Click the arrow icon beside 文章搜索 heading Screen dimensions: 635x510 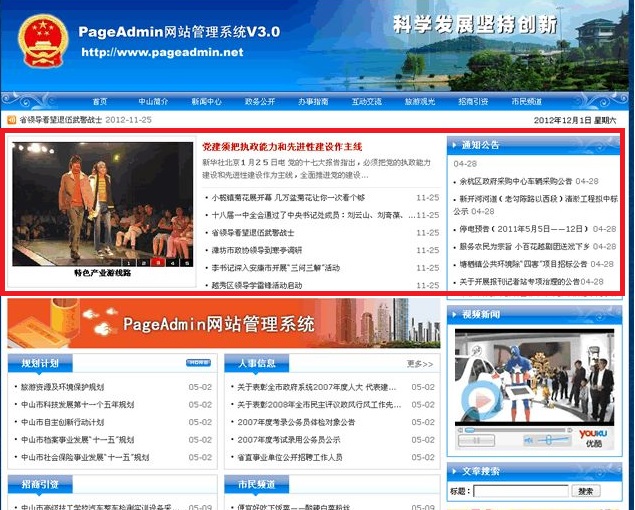point(454,470)
